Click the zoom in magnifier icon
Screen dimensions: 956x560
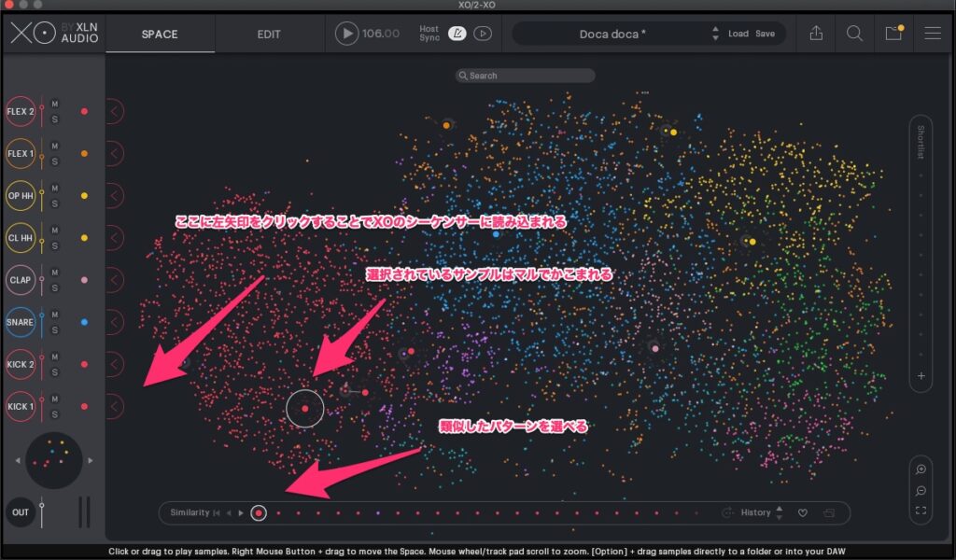(x=921, y=469)
